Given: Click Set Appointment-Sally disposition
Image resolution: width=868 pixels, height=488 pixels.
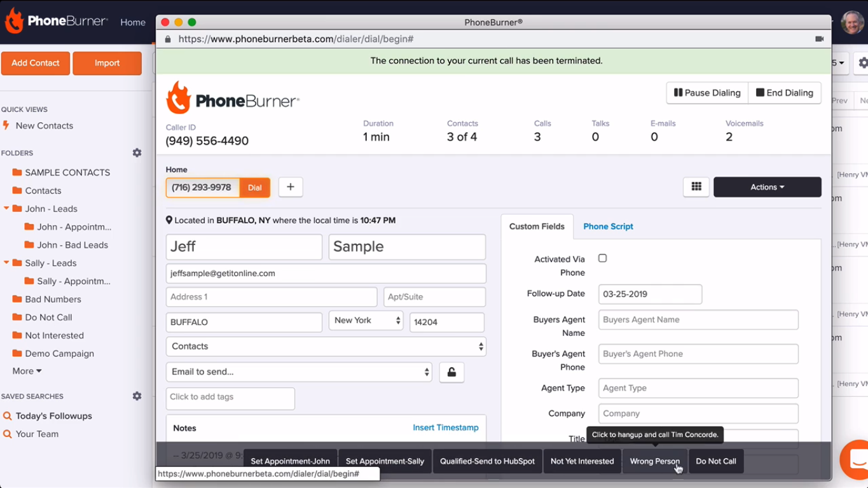Looking at the screenshot, I should coord(385,461).
